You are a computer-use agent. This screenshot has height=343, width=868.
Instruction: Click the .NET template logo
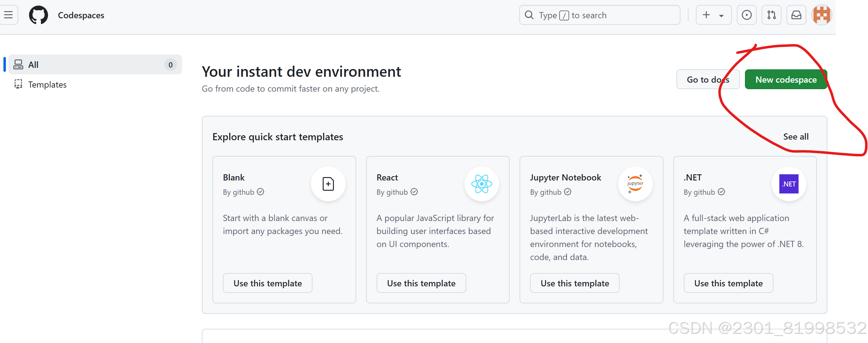point(788,184)
